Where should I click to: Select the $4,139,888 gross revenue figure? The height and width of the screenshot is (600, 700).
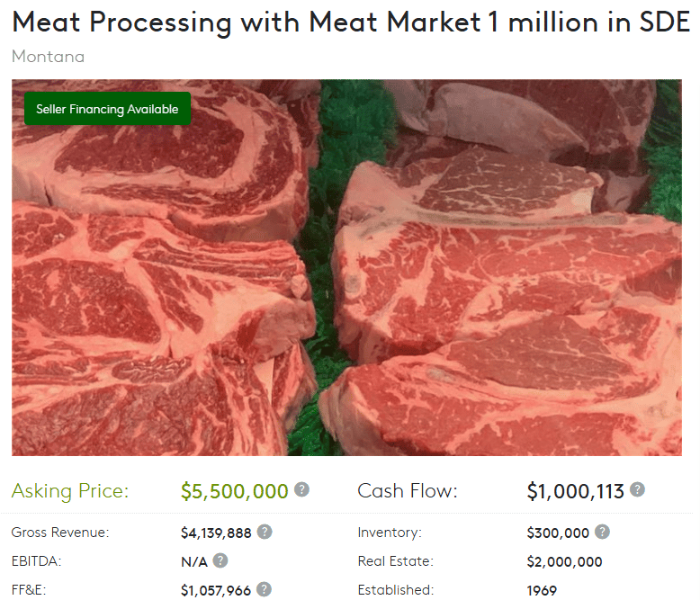tap(216, 533)
